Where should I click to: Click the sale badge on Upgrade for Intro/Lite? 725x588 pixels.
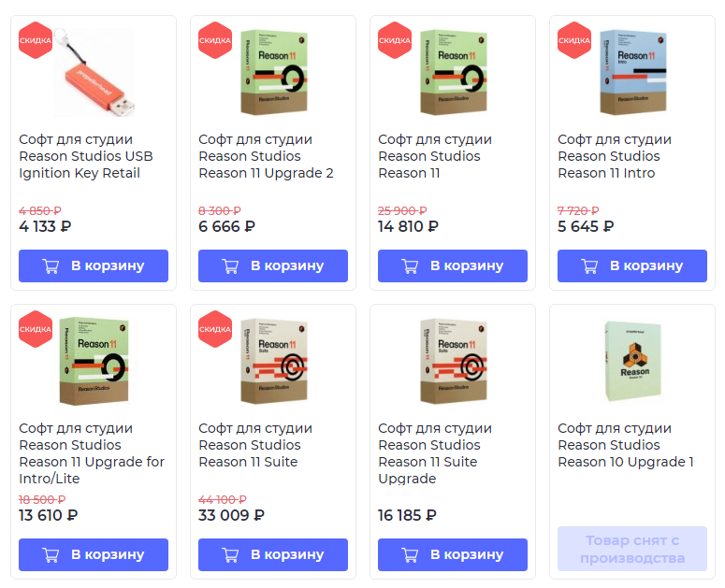[x=36, y=329]
